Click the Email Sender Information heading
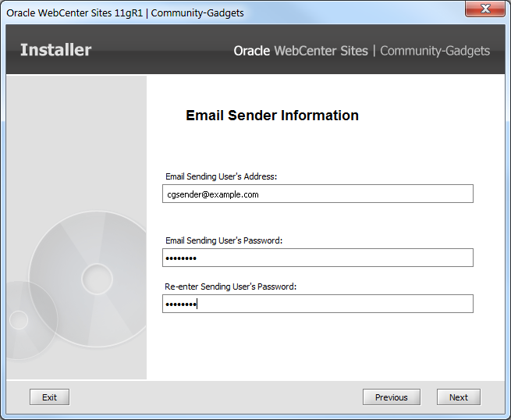Screen dimensions: 511x420 272,116
